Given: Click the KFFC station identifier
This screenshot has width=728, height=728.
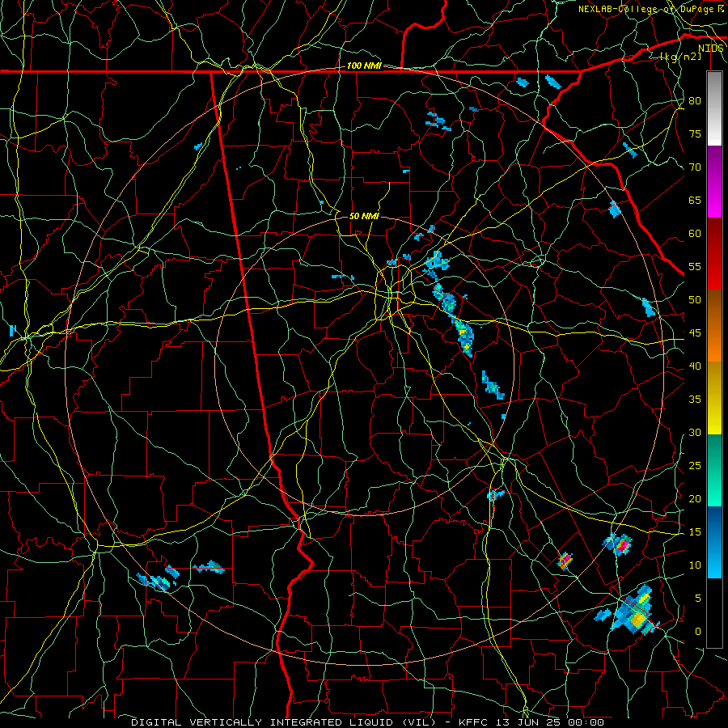Looking at the screenshot, I should click(475, 722).
